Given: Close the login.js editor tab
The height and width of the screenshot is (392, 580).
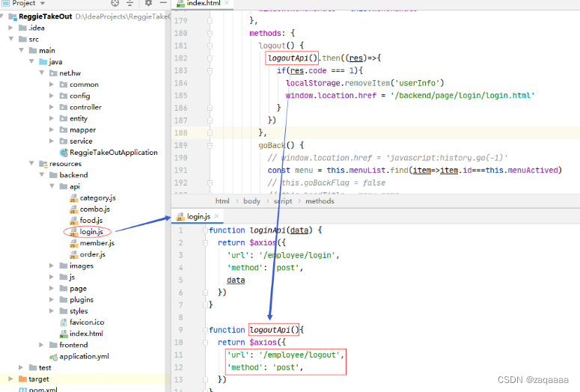Looking at the screenshot, I should point(217,216).
